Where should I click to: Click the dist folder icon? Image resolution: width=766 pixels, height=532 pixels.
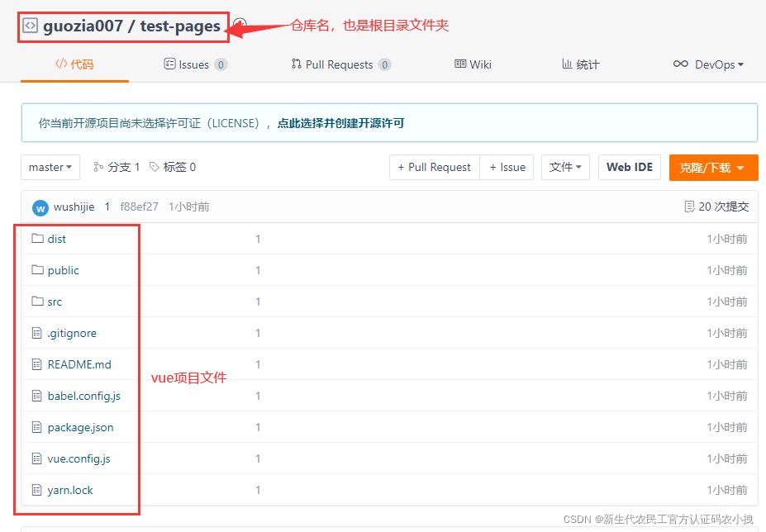(x=38, y=239)
